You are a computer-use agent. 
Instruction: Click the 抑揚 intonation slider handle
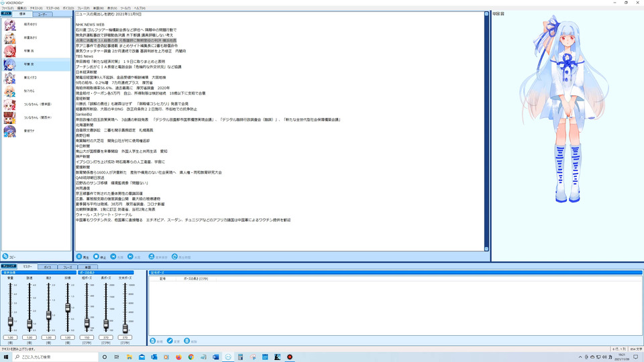68,308
